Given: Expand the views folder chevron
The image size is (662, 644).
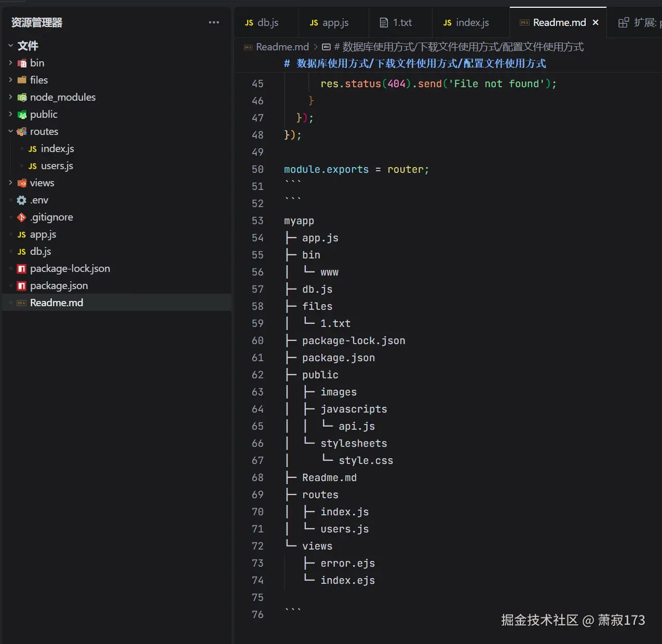Looking at the screenshot, I should 10,183.
